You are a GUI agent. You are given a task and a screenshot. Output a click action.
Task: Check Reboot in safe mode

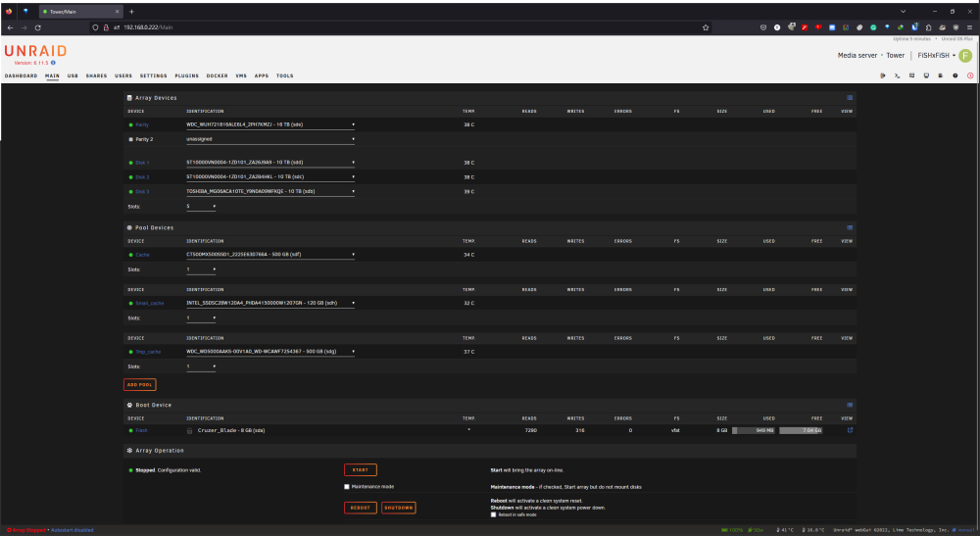click(493, 514)
